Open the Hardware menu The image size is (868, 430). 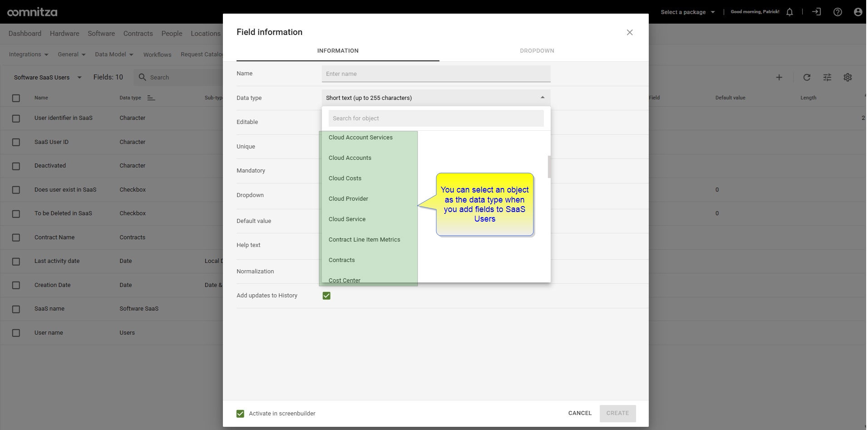(x=64, y=34)
